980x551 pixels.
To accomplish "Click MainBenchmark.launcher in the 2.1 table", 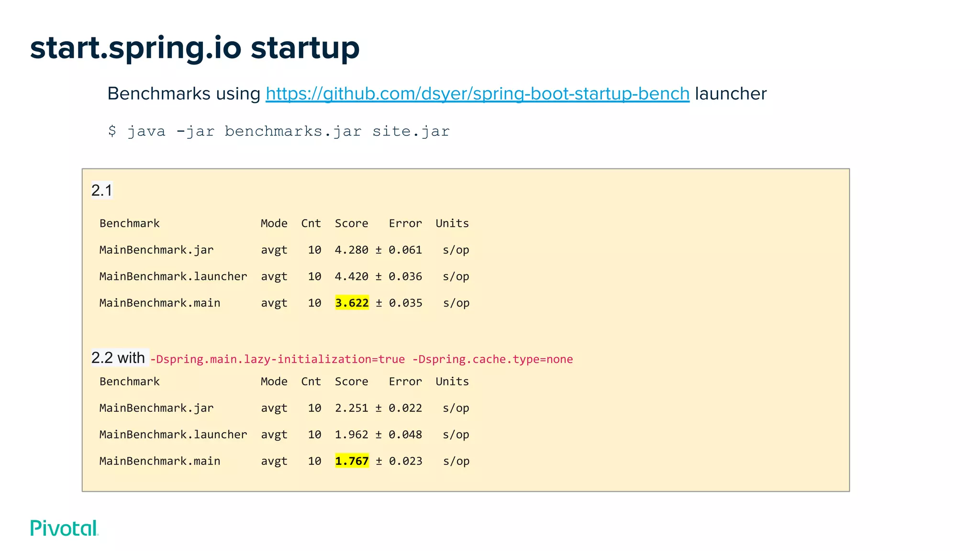I will click(173, 276).
